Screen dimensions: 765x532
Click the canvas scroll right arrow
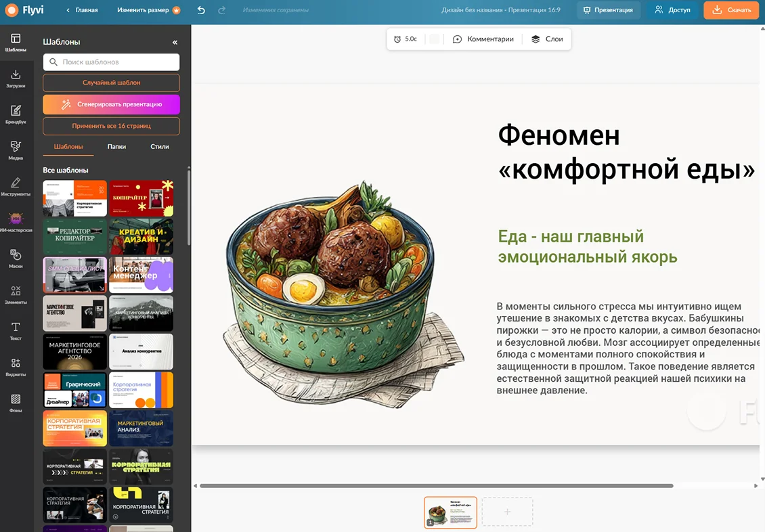click(x=756, y=486)
